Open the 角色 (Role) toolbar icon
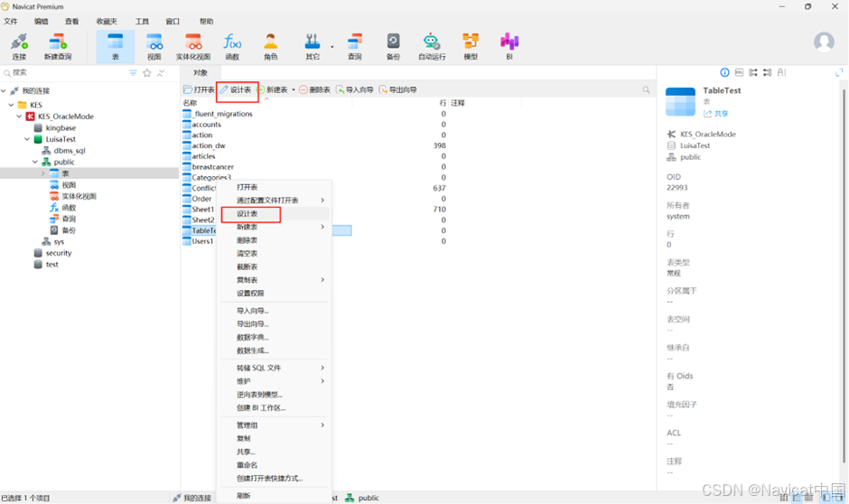This screenshot has width=849, height=504. click(271, 46)
